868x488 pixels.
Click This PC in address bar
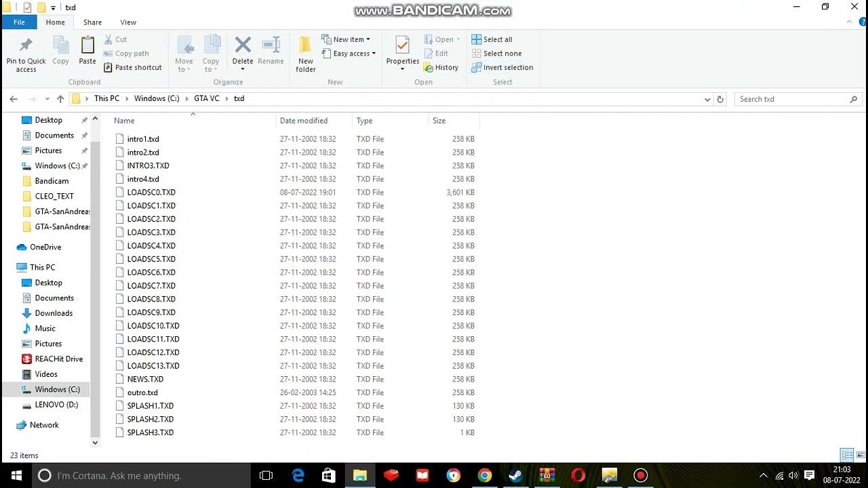[106, 98]
